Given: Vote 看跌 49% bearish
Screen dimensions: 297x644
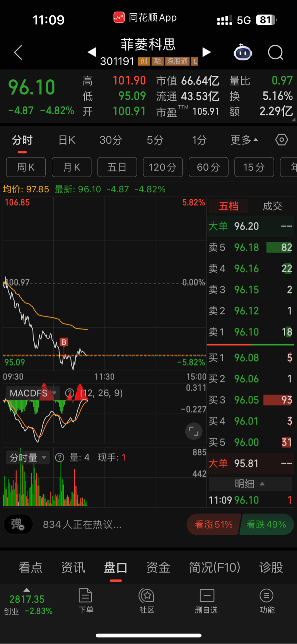Looking at the screenshot, I should [x=266, y=524].
